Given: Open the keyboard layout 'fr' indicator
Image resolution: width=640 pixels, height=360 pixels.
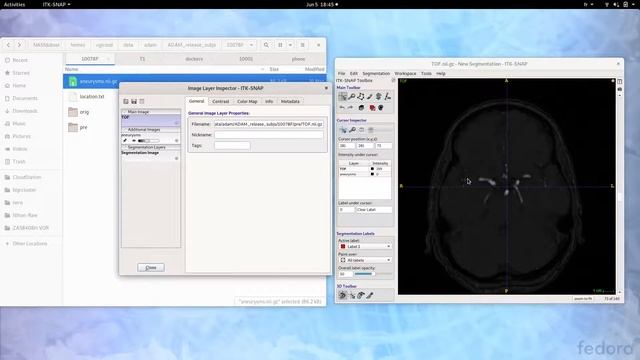Looking at the screenshot, I should coord(588,4).
